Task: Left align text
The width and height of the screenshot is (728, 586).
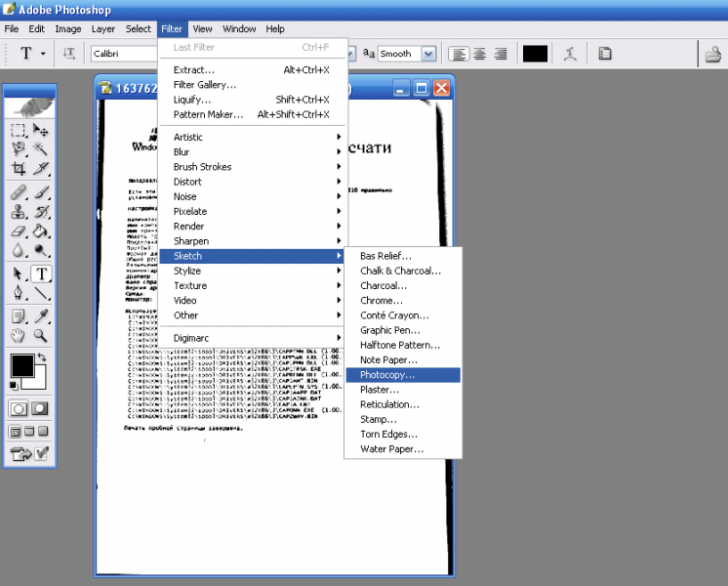Action: click(x=459, y=54)
